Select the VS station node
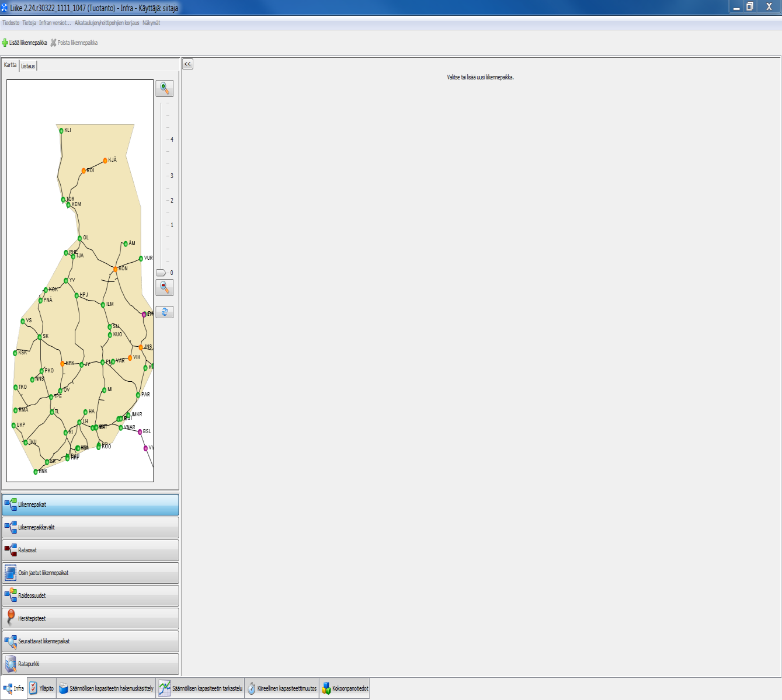Image resolution: width=782 pixels, height=700 pixels. [23, 321]
